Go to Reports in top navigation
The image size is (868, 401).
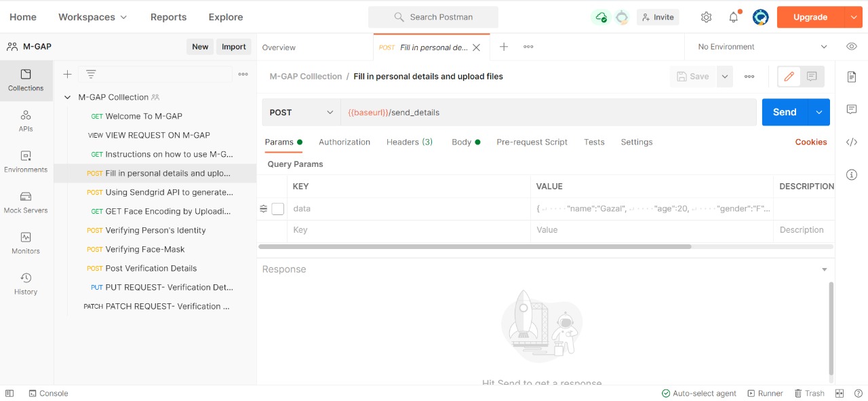[168, 17]
